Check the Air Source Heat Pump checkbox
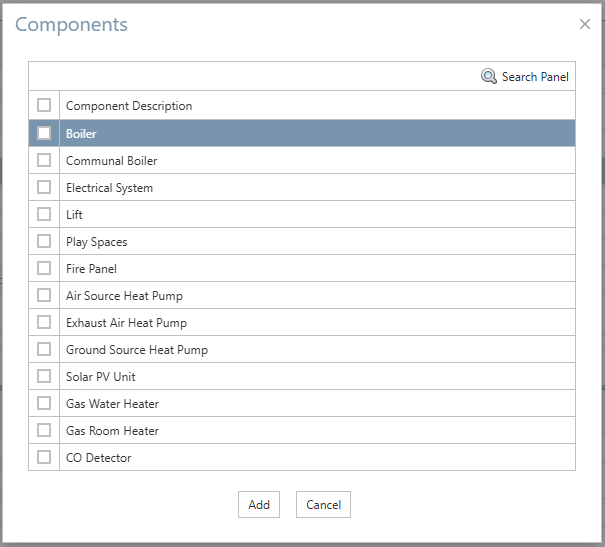605x547 pixels. point(44,295)
